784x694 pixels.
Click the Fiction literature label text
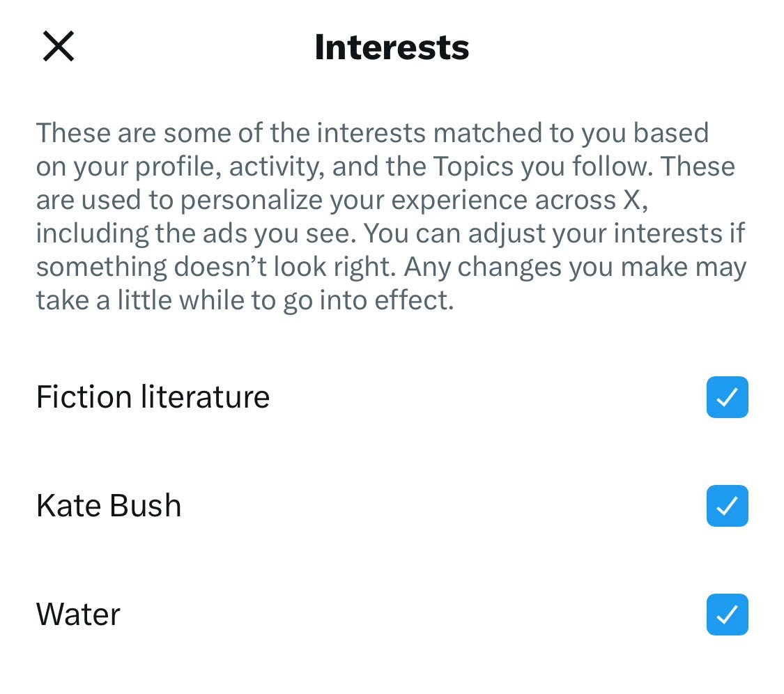click(x=153, y=397)
